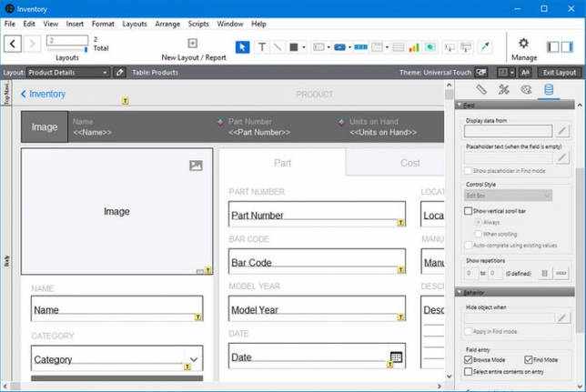The width and height of the screenshot is (586, 392).
Task: Uncheck Browse Mode field entry
Action: point(468,360)
